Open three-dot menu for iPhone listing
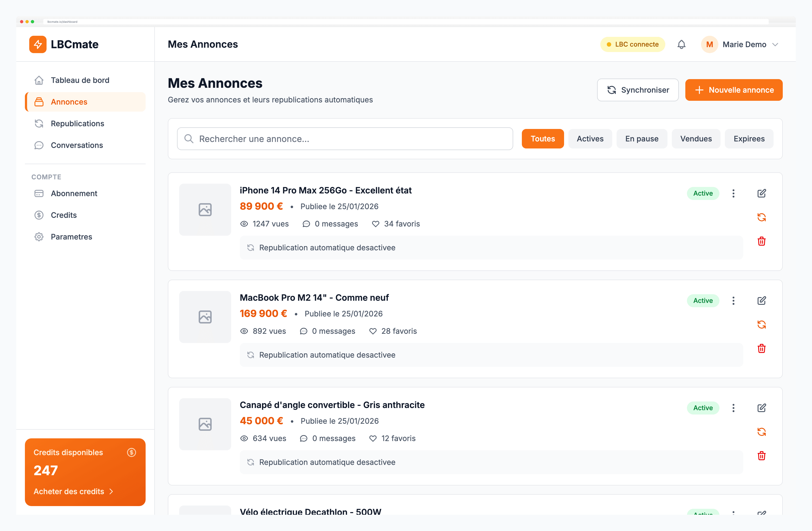The height and width of the screenshot is (531, 812). point(733,193)
